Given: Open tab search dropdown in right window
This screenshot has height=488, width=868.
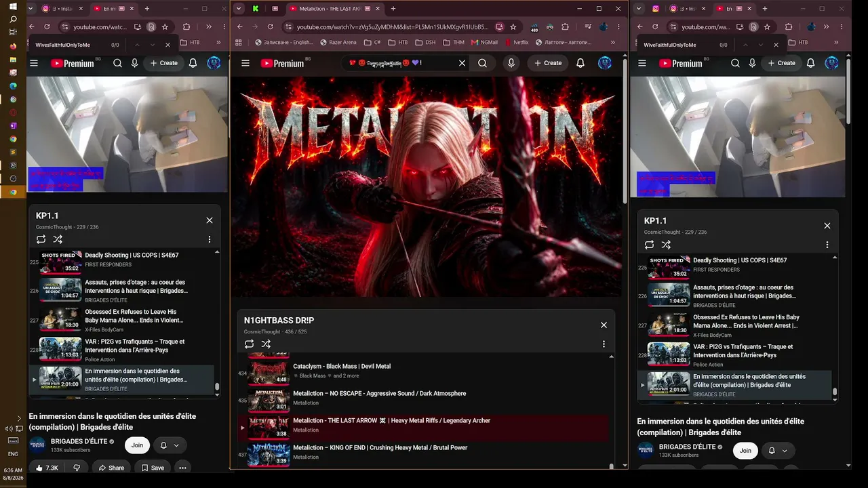Looking at the screenshot, I should [639, 9].
